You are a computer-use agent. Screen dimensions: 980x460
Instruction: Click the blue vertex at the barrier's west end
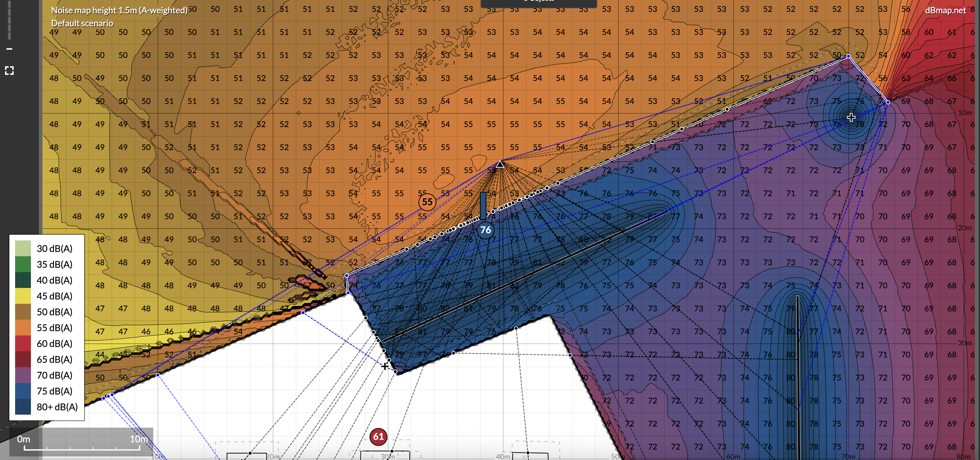346,275
